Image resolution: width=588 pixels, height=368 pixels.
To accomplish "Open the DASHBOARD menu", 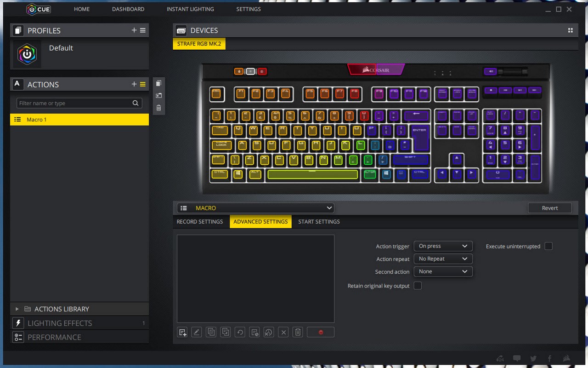I will [128, 9].
